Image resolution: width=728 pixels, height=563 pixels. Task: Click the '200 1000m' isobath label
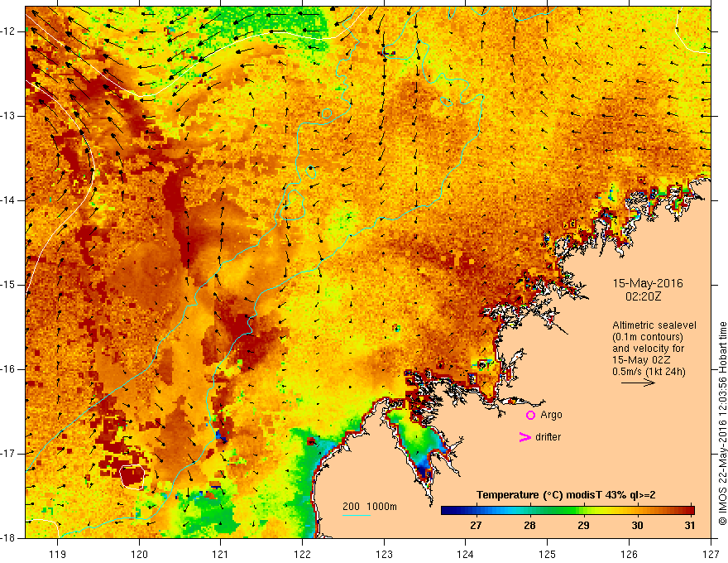coord(370,507)
